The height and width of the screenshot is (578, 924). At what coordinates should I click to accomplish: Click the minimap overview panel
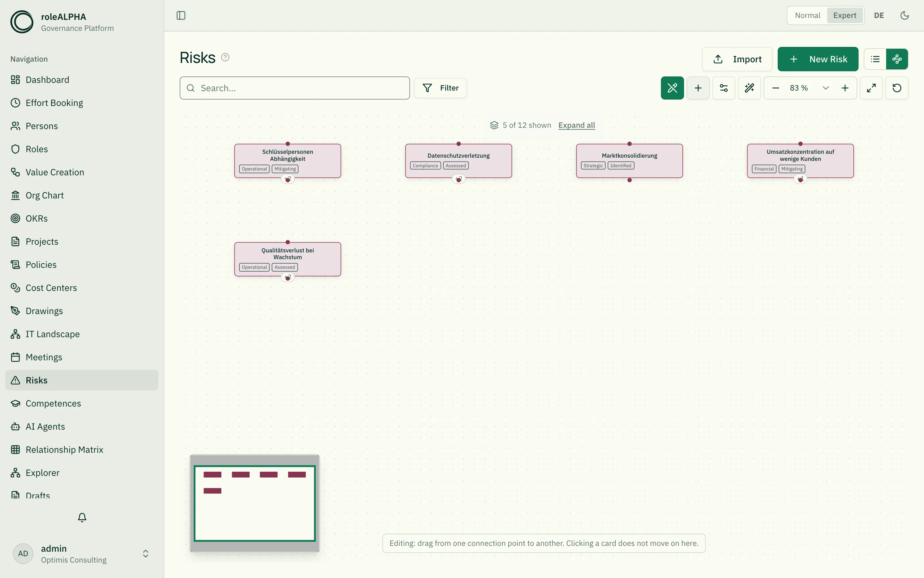click(255, 503)
